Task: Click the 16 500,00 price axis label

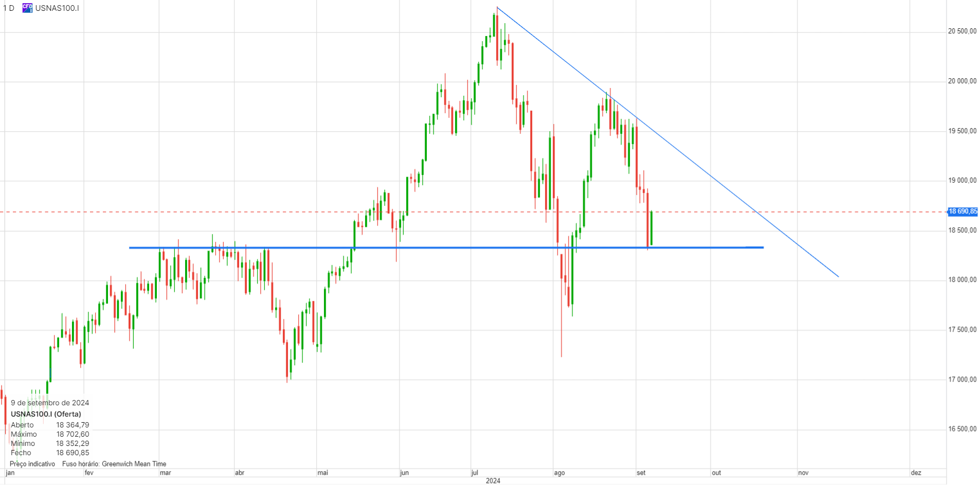Action: (962, 429)
